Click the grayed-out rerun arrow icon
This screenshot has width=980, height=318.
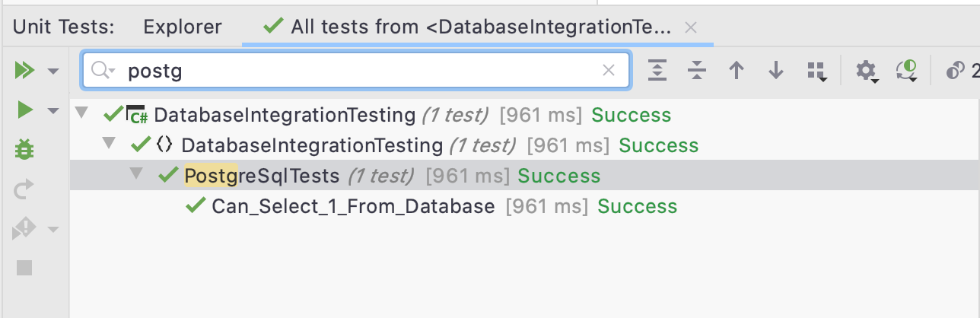pos(24,189)
